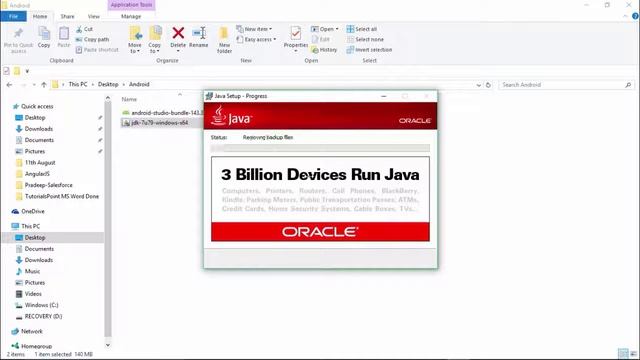Viewport: 640px width, 360px height.
Task: Open the 11th August folder
Action: point(40,162)
